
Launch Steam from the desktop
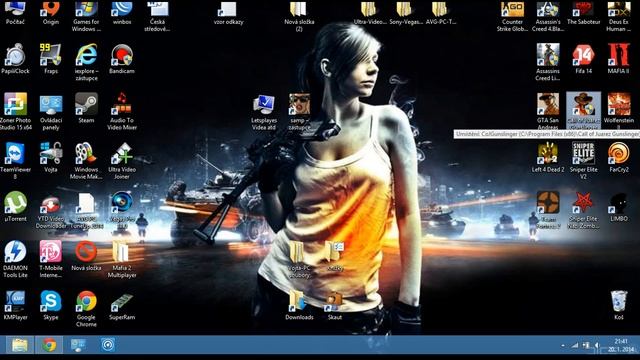click(86, 108)
